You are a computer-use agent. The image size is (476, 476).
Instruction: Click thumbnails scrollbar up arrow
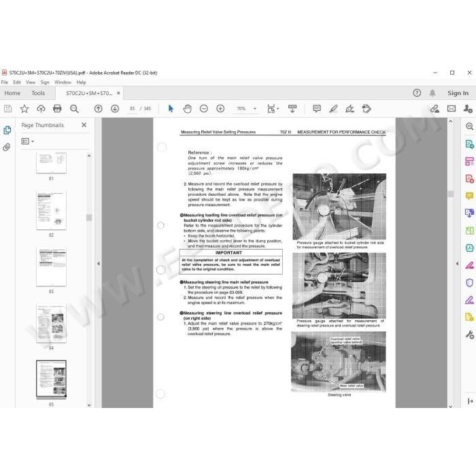click(89, 156)
